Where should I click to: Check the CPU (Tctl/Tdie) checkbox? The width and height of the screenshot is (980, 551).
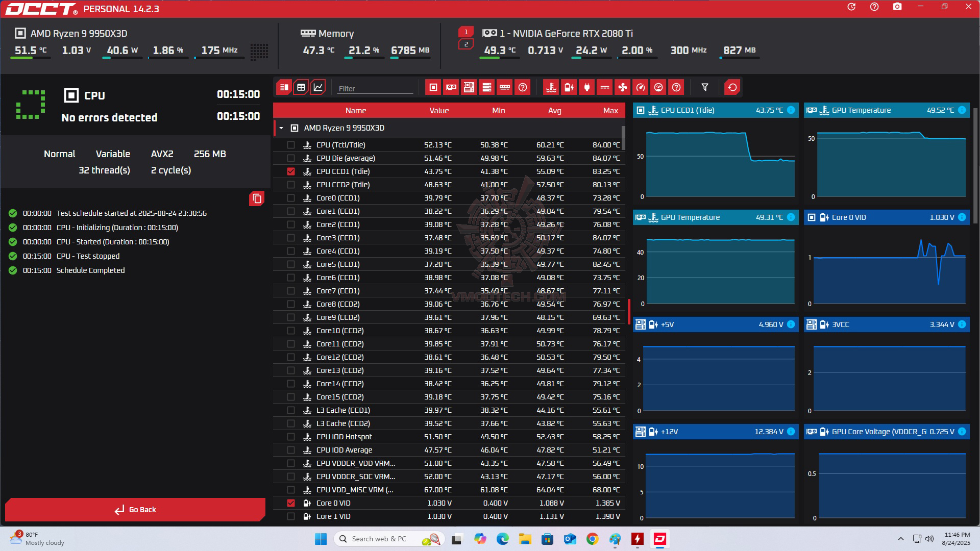291,145
